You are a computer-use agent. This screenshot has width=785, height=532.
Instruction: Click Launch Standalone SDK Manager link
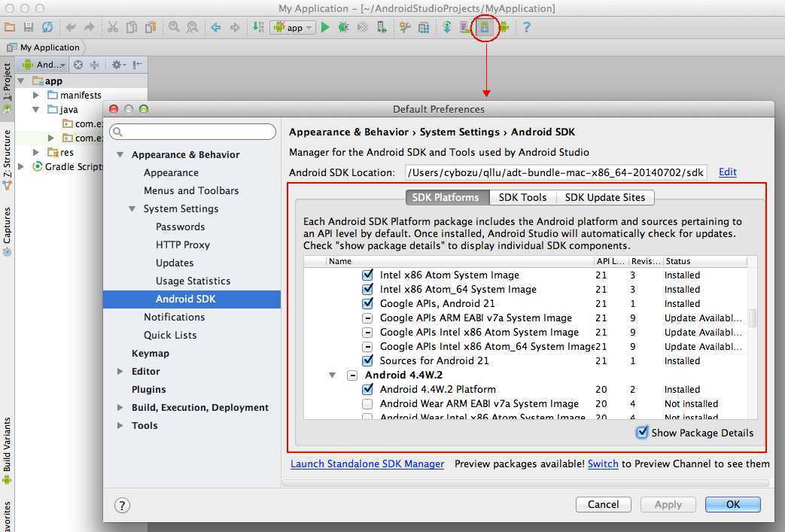367,464
